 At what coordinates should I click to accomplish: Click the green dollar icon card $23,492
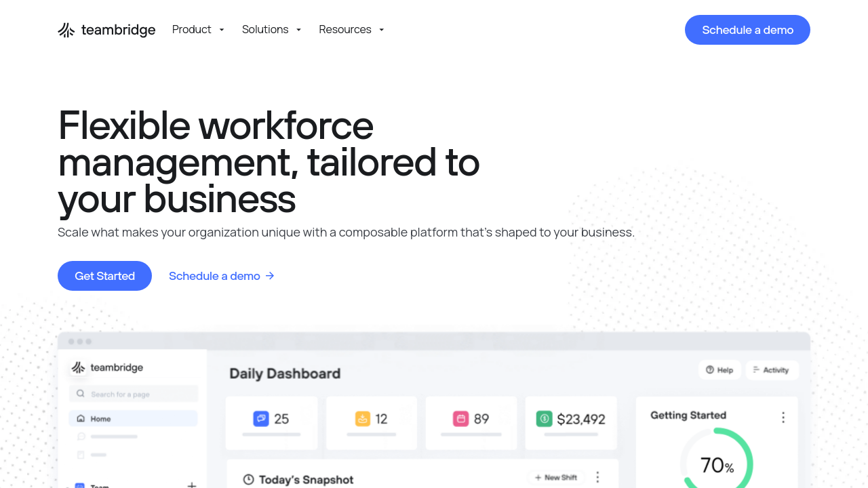pos(571,423)
